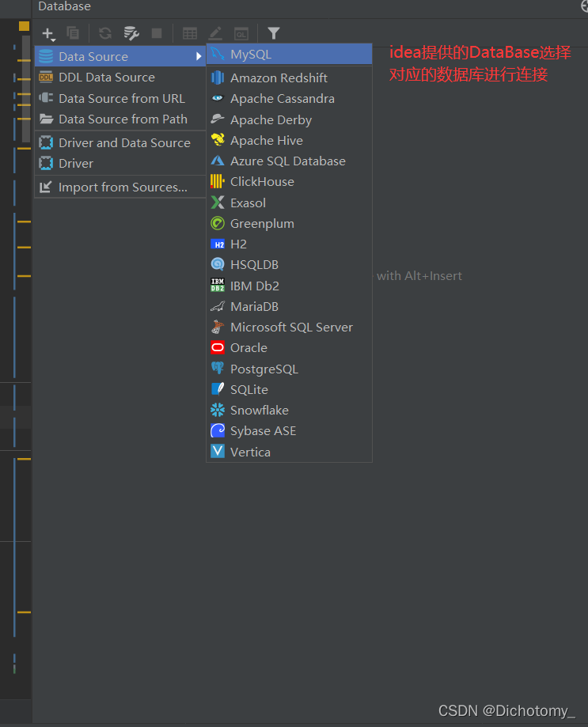Select Exasol data source
588x727 pixels.
290,203
